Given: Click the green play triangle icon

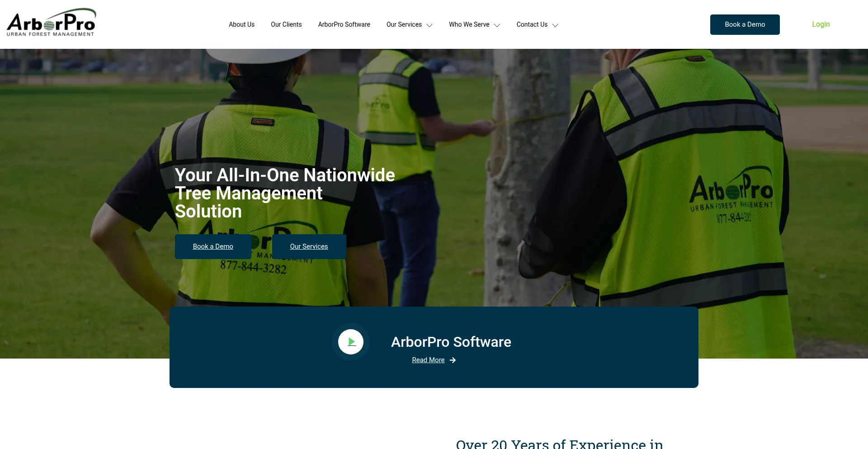Looking at the screenshot, I should [x=351, y=342].
